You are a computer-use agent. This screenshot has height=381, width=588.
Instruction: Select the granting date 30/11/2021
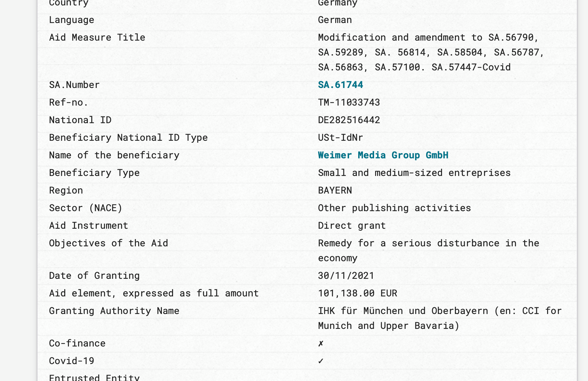click(x=346, y=275)
